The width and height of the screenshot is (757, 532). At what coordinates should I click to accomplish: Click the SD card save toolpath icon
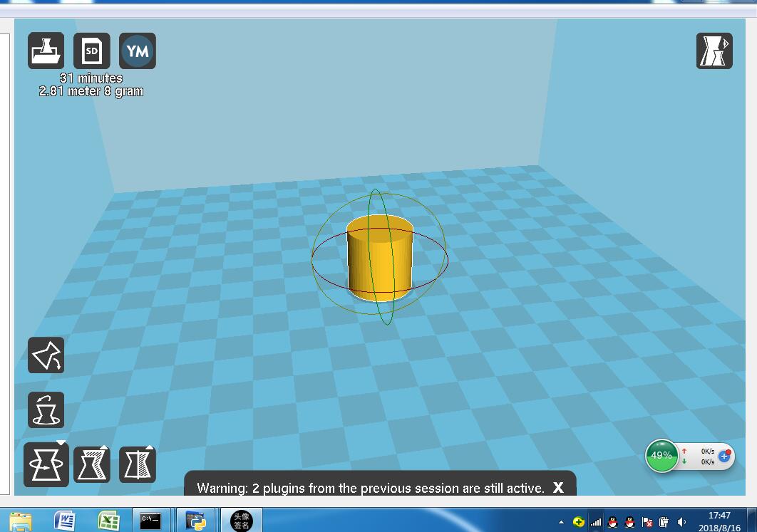(x=92, y=51)
